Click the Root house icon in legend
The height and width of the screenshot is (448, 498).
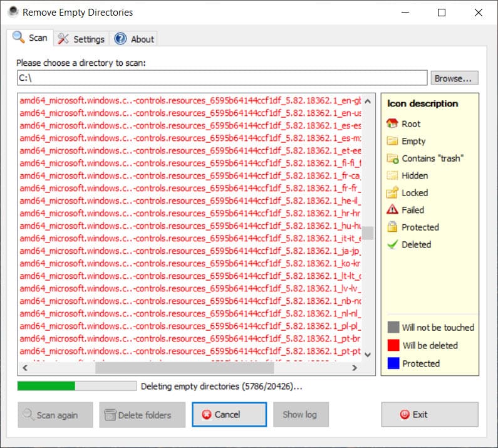coord(393,123)
